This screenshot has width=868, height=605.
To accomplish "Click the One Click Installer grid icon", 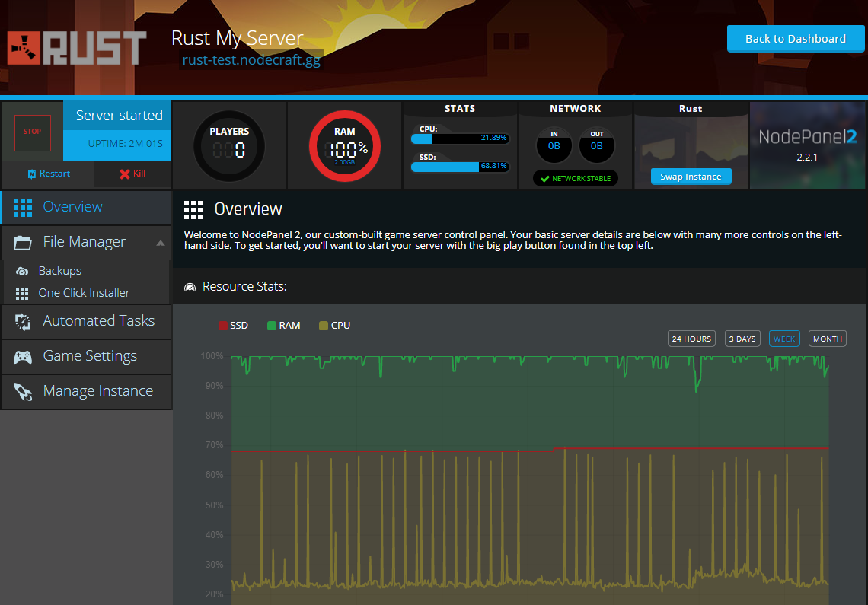I will 22,293.
